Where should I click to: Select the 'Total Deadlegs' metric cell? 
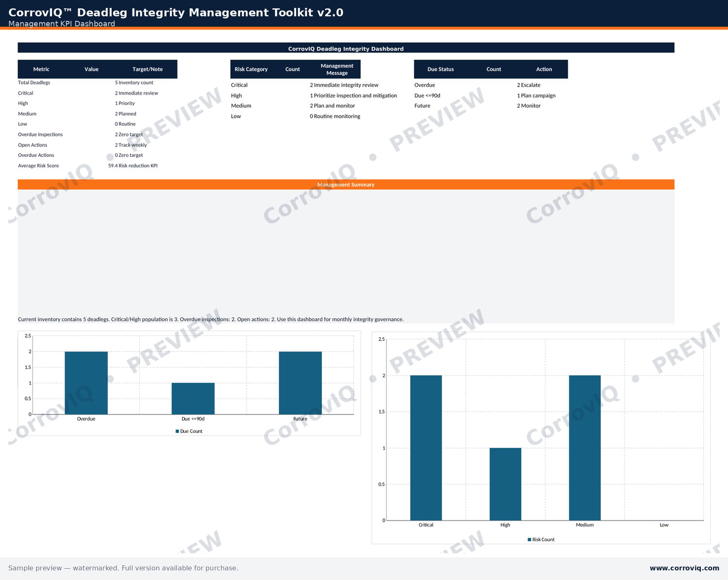pyautogui.click(x=34, y=83)
